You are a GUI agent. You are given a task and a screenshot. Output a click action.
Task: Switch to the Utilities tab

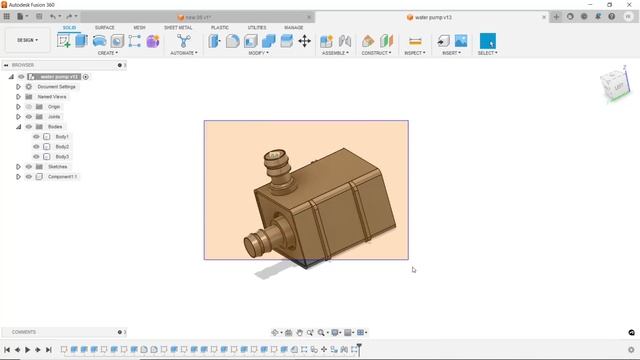click(x=257, y=27)
